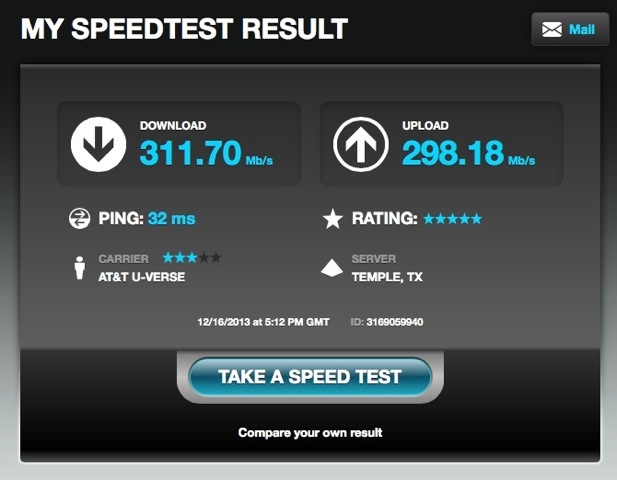617x480 pixels.
Task: Click the carrier person icon
Action: point(80,268)
